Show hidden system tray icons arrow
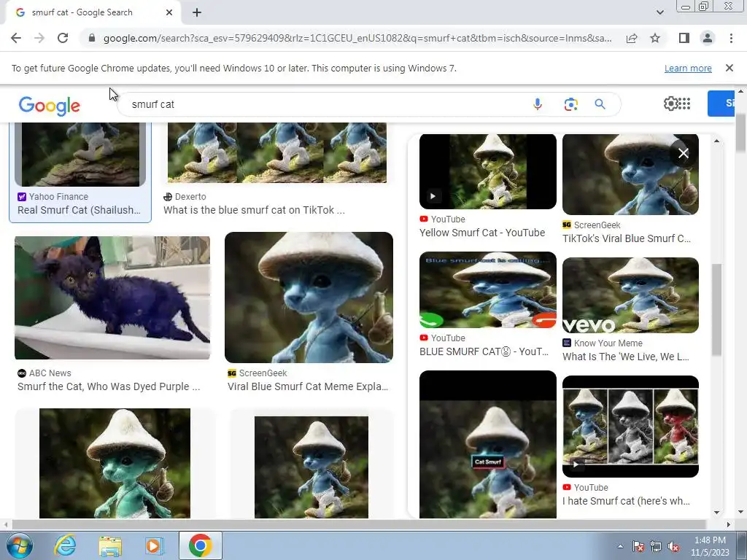Screen dimensions: 747x560 click(x=620, y=546)
